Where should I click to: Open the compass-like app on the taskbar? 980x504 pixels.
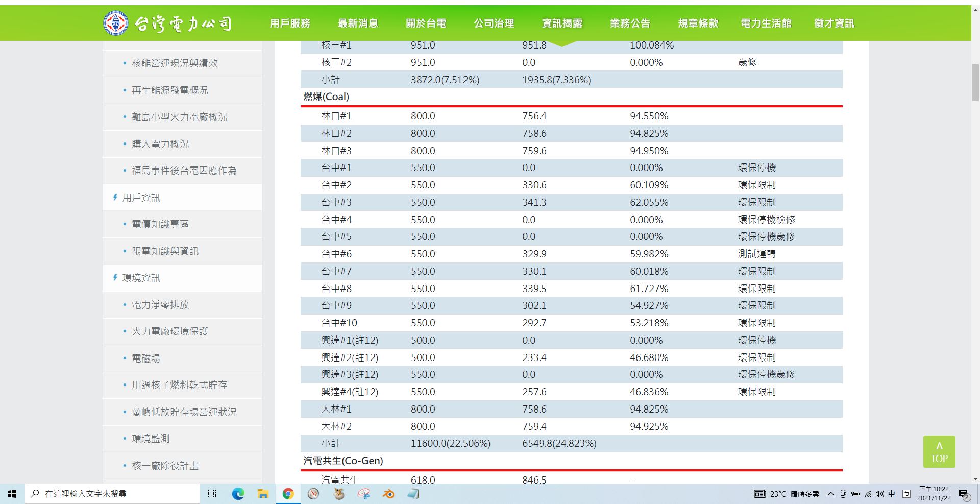tap(313, 494)
